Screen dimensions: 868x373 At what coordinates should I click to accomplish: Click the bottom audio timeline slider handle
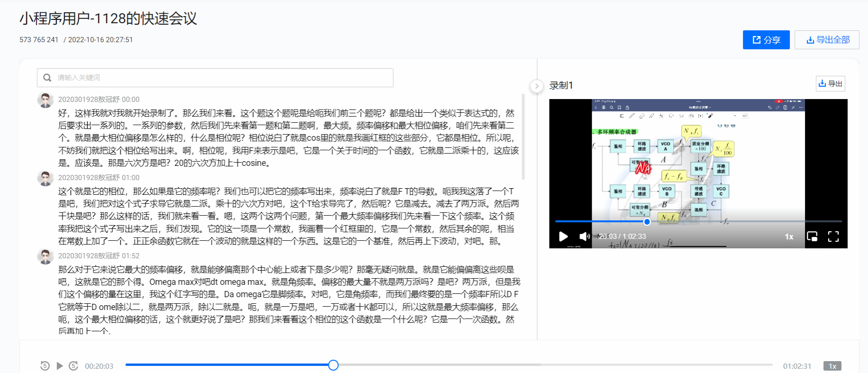pyautogui.click(x=333, y=365)
